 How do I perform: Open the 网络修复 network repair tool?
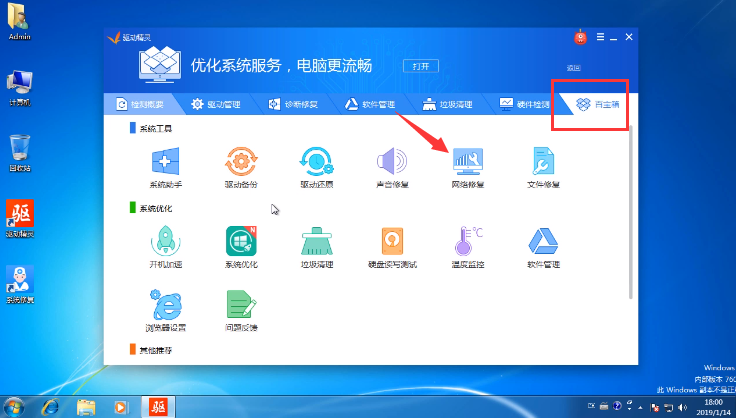[467, 162]
